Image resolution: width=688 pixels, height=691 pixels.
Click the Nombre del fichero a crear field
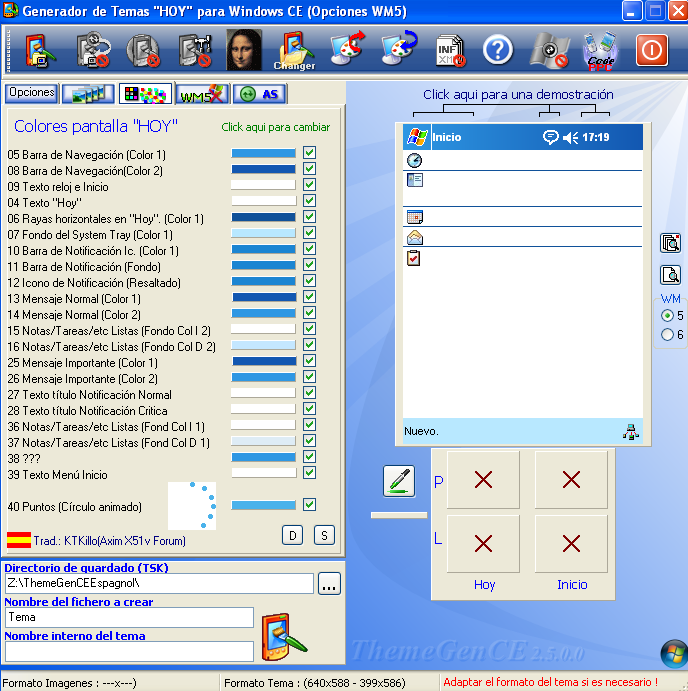(x=129, y=617)
